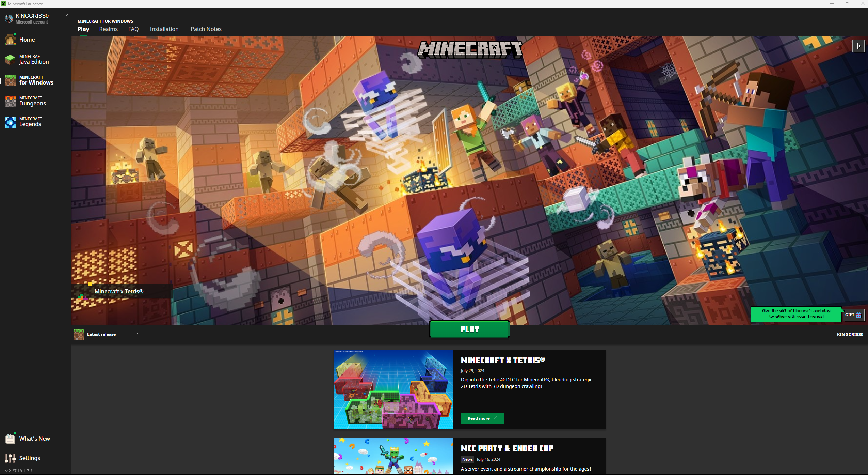868x475 pixels.
Task: Open the MCC Party & Ender Cup thumbnail
Action: point(393,456)
